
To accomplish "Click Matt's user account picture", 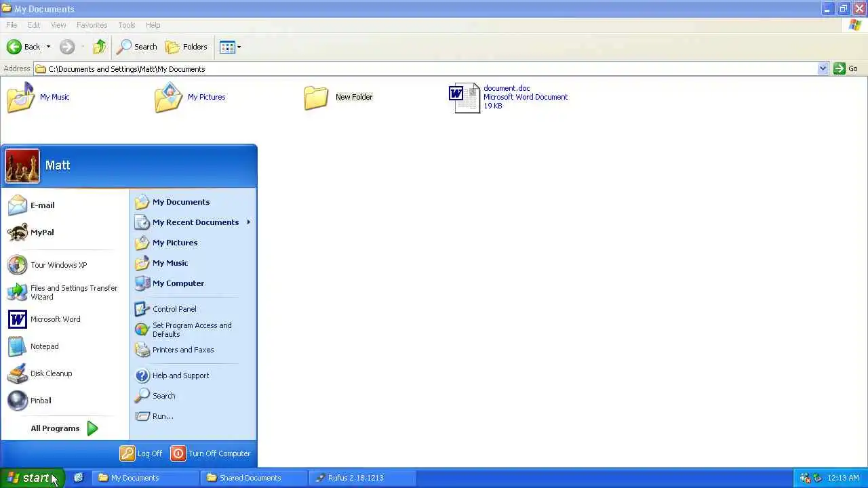I will coord(22,166).
